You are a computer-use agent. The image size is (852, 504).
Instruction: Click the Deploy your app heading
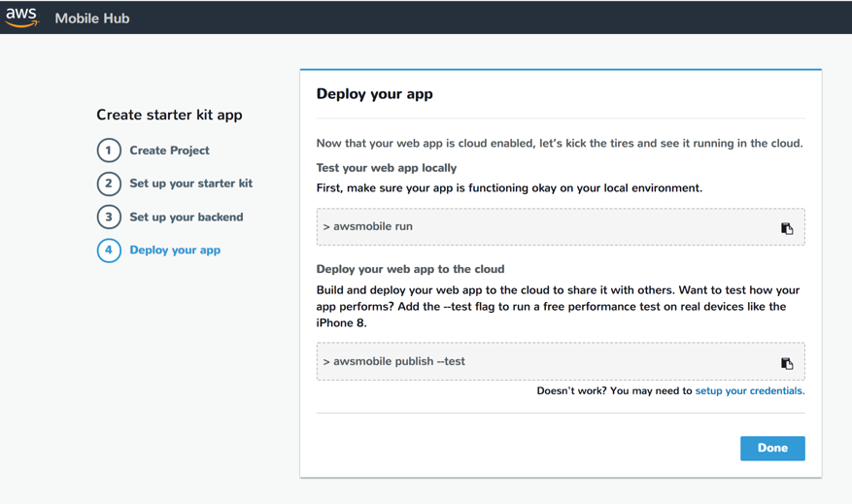pyautogui.click(x=374, y=94)
